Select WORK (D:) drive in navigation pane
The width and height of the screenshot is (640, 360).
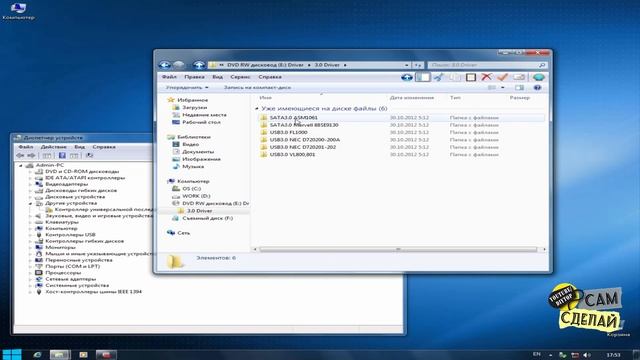pos(196,196)
